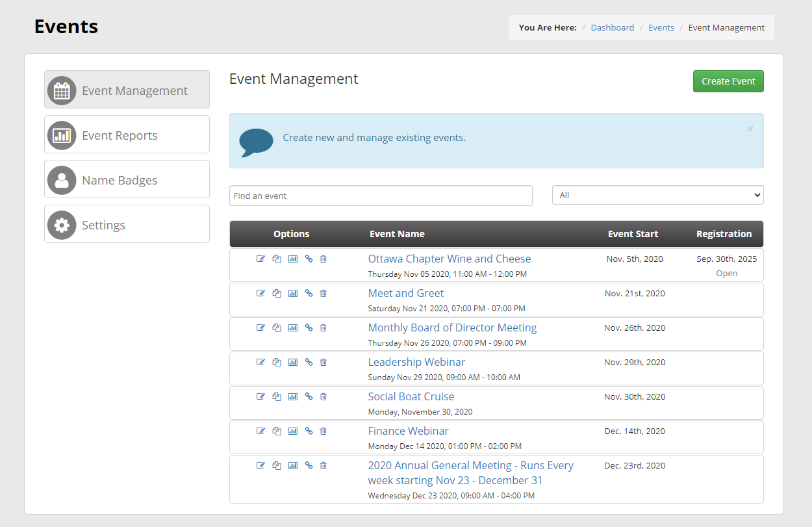The width and height of the screenshot is (812, 527).
Task: Delete the 2020 Annual General Meeting event
Action: point(324,465)
